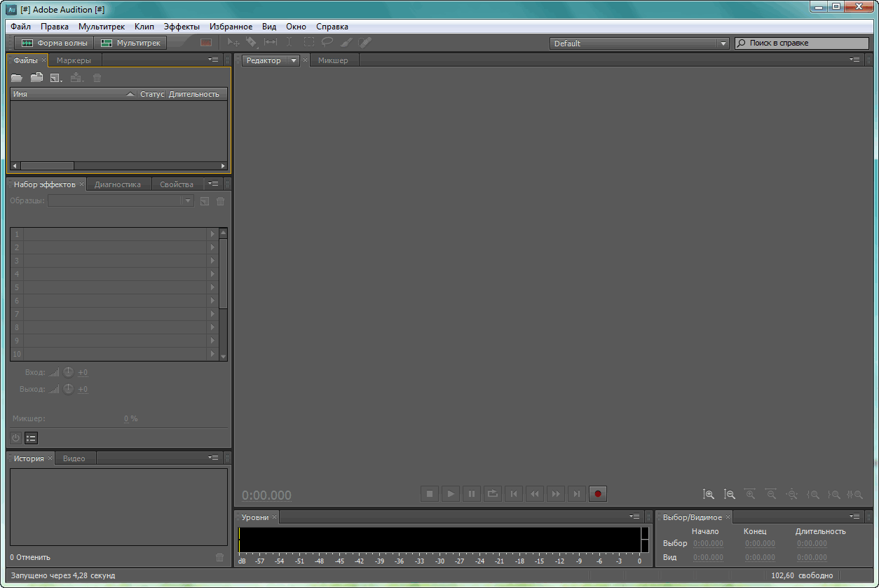Click the Мультитрек view button
This screenshot has height=588, width=879.
[x=131, y=43]
